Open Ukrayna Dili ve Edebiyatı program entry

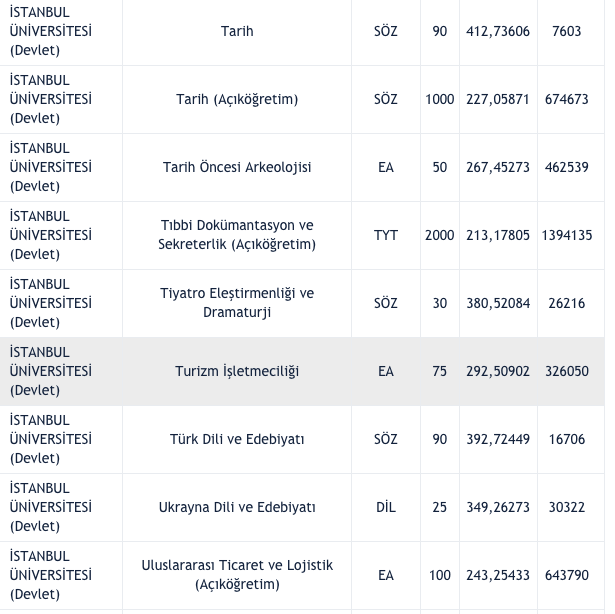[x=237, y=507]
